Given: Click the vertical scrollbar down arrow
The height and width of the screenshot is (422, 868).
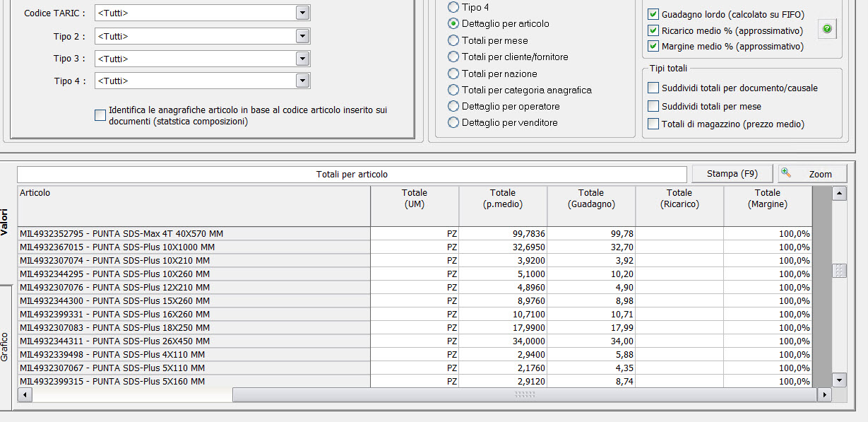Looking at the screenshot, I should click(839, 380).
